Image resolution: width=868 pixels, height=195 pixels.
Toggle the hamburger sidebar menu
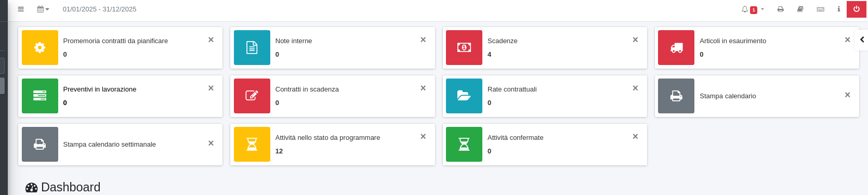pos(21,9)
